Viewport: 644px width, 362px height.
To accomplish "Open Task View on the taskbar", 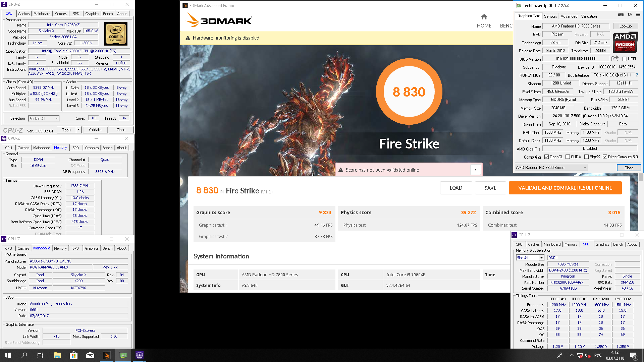I will (x=40, y=355).
